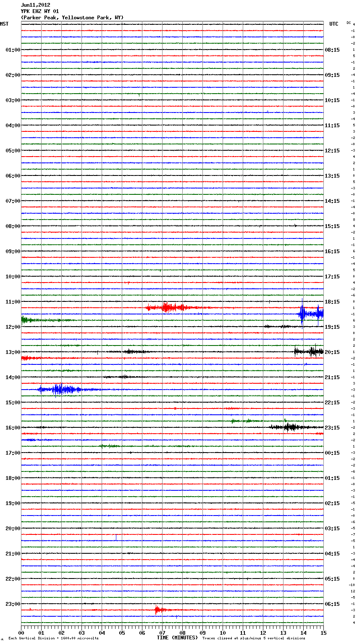Viewport: 357px width, 644px height.
Task: Click the Parker Peak, Yellowstone Park location title
Action: pos(72,18)
